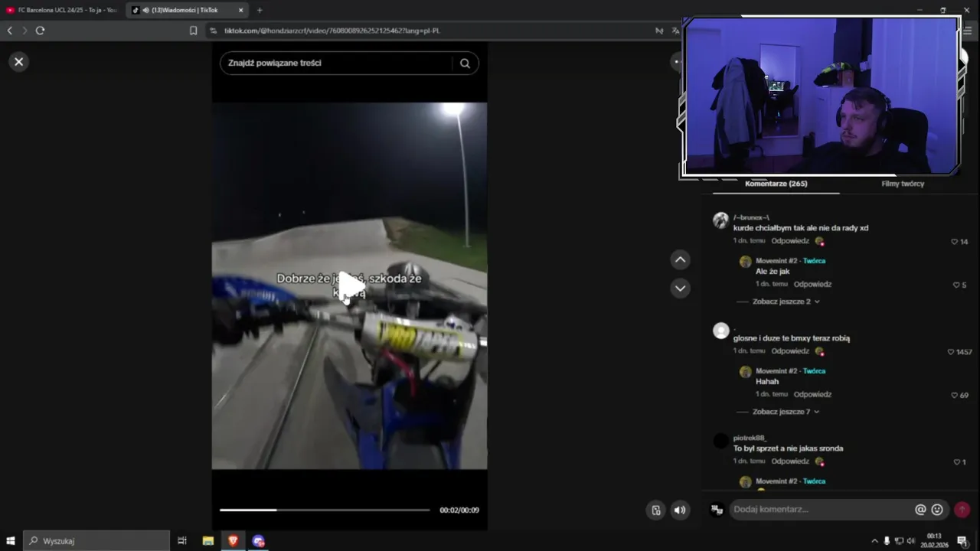Open the purple app icon in taskbar
The height and width of the screenshot is (551, 980).
click(x=259, y=541)
